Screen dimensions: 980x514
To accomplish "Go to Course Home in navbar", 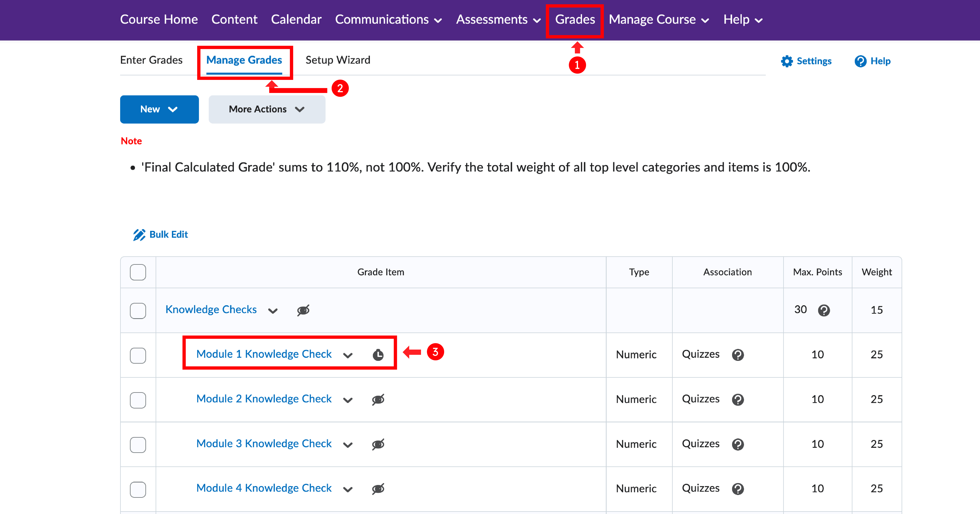I will 159,20.
